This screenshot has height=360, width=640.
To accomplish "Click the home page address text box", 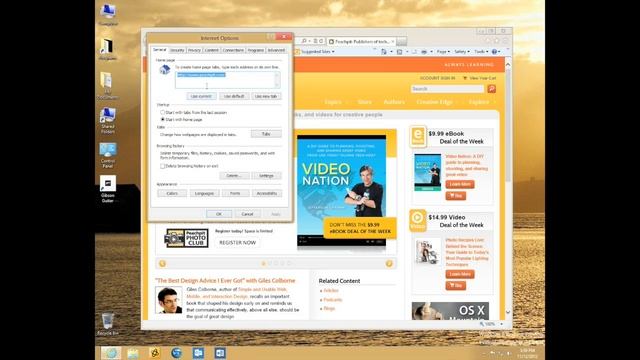I will click(227, 80).
